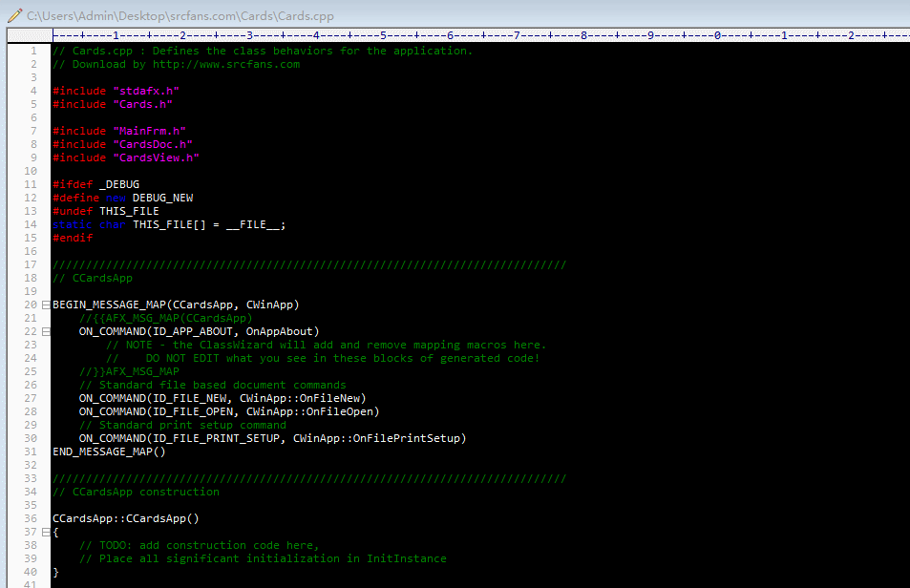The width and height of the screenshot is (910, 588).
Task: Click '// Standard print setup command' comment
Action: click(x=182, y=425)
